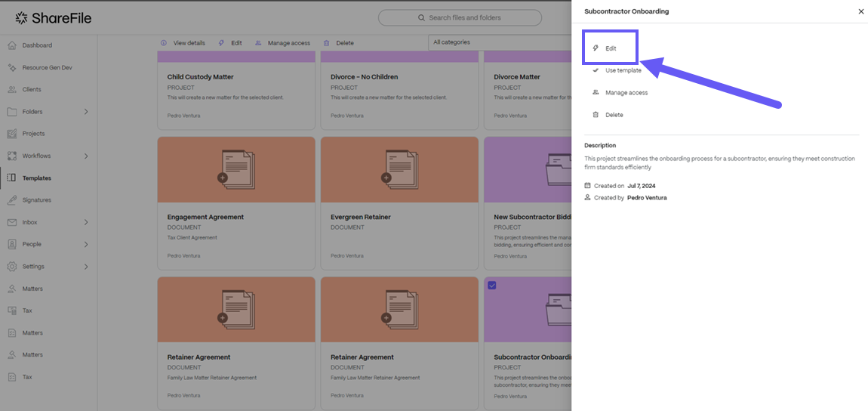868x411 pixels.
Task: Open the Engagement Agreement template thumbnail
Action: pos(236,169)
